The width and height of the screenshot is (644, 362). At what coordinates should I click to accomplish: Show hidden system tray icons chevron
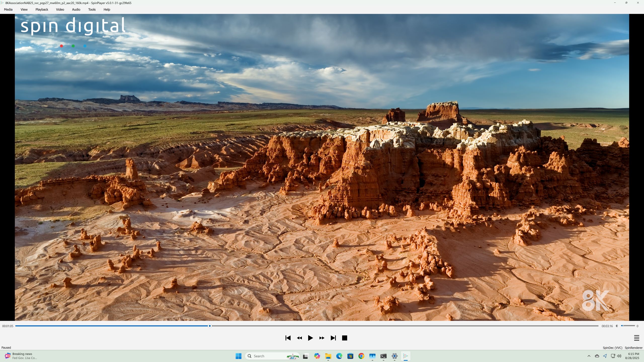(589, 356)
